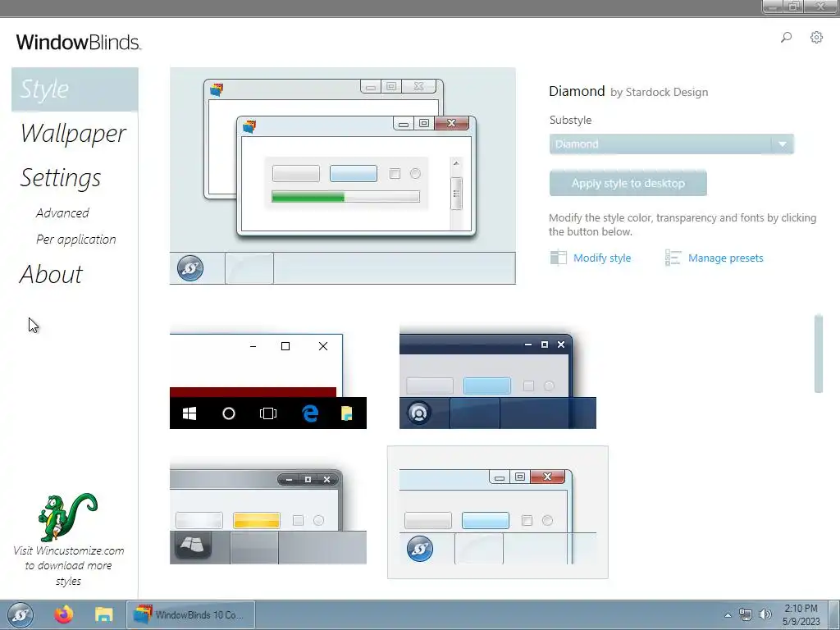Open Per application settings
The height and width of the screenshot is (630, 840).
[76, 240]
